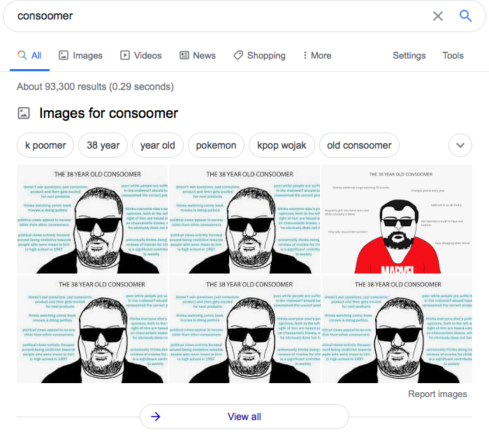Click View all images button
489x448 pixels.
click(x=245, y=417)
